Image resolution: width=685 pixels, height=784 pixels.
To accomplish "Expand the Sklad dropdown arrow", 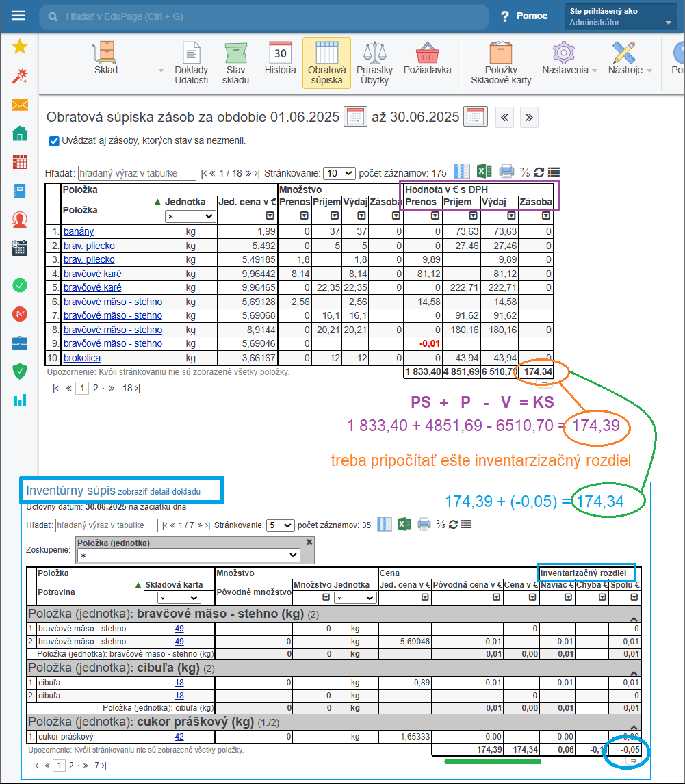I will tap(161, 70).
